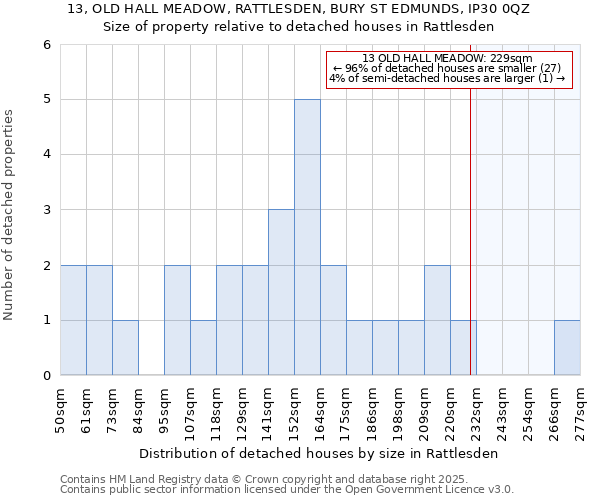600x500 pixels.
Task: Select the 277sqm x-axis tick label
Action: tap(580, 411)
